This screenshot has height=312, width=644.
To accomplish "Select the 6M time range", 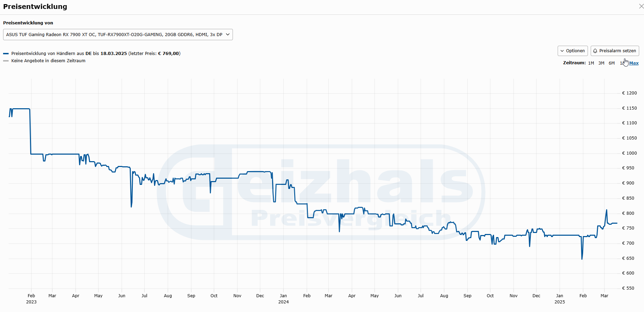I will 612,63.
